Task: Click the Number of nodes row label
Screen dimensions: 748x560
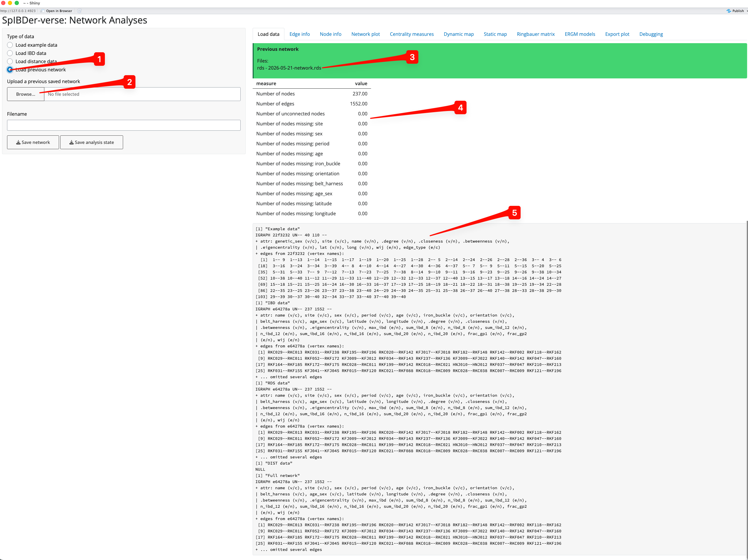Action: click(x=275, y=94)
